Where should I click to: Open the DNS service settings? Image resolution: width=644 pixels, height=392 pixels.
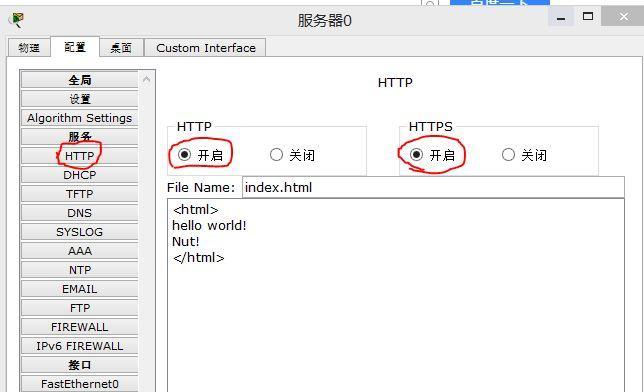80,213
